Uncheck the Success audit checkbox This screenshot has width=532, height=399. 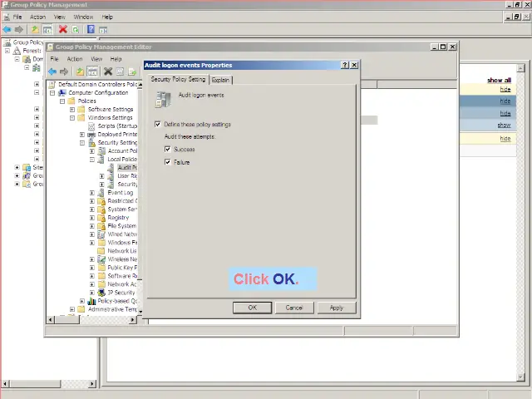tap(168, 149)
